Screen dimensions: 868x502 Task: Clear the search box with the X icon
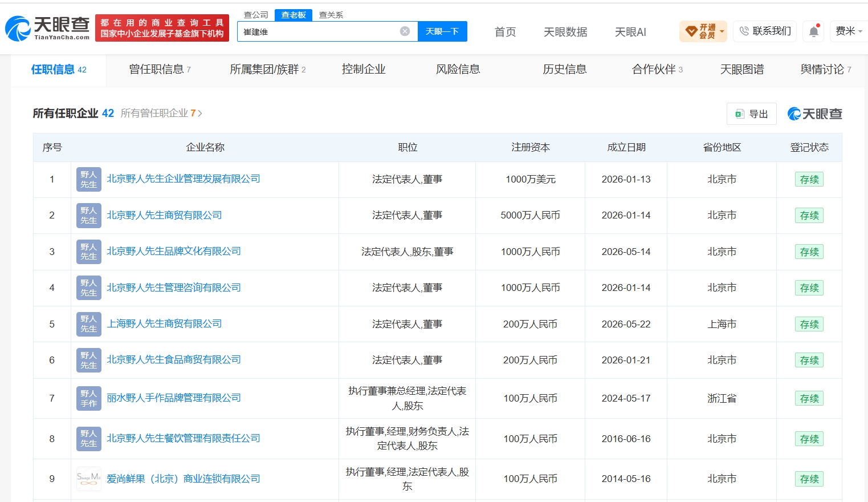[x=405, y=31]
